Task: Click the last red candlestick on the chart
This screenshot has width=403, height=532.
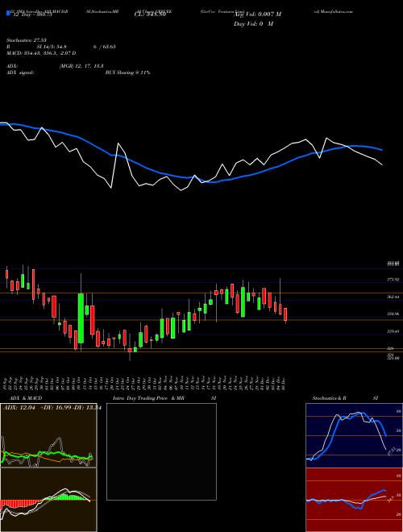Action: (285, 314)
